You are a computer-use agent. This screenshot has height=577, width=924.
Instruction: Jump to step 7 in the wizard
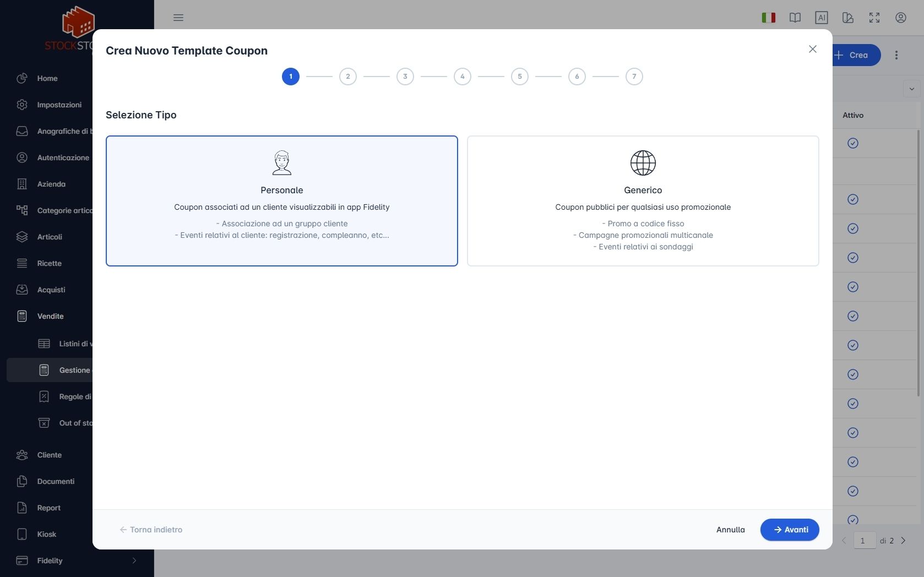[x=634, y=77]
